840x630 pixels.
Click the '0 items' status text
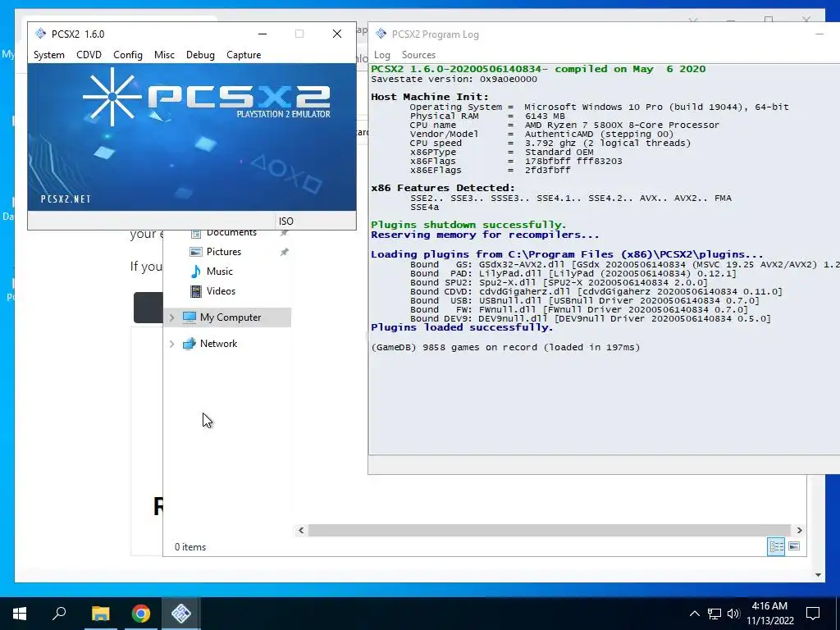pyautogui.click(x=190, y=547)
